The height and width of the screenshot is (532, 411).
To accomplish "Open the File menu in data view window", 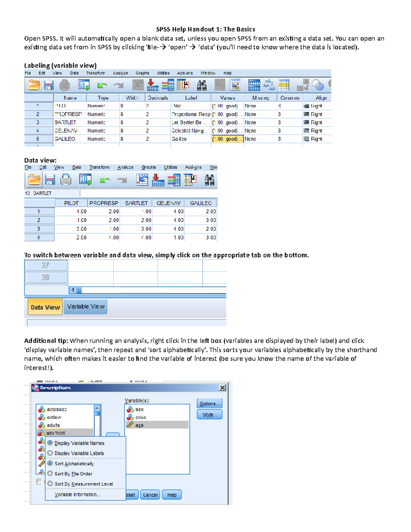I will pyautogui.click(x=28, y=167).
